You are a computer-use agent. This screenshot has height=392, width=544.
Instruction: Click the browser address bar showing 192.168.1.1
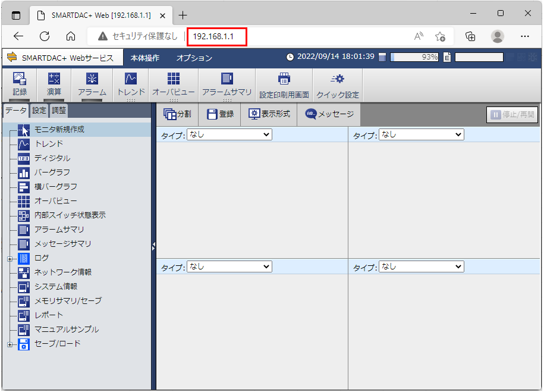tap(216, 36)
